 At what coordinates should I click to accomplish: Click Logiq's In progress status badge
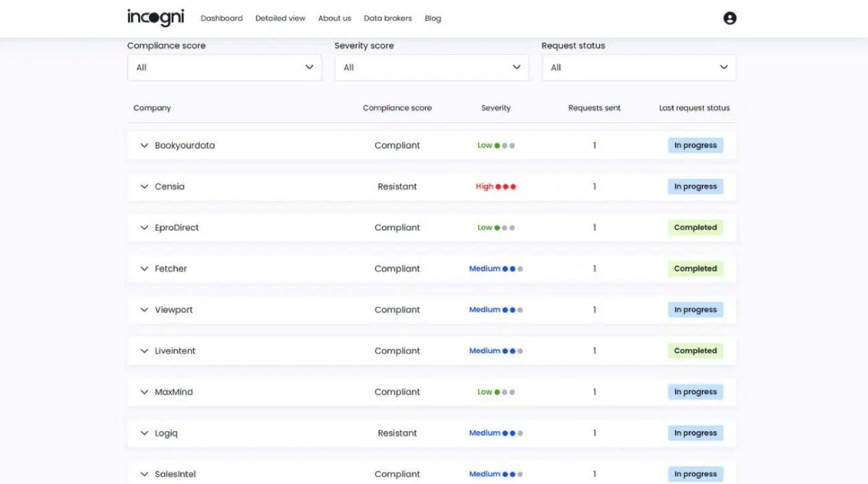point(695,433)
